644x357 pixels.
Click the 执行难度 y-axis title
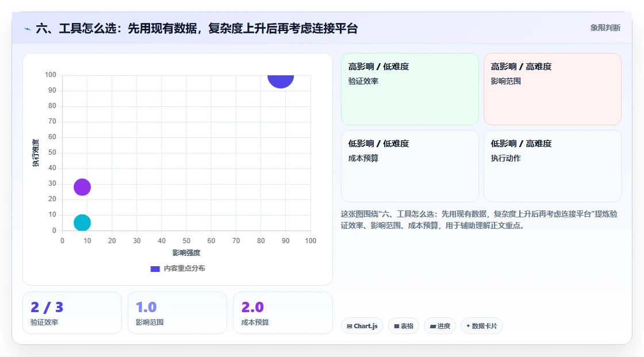pyautogui.click(x=36, y=153)
